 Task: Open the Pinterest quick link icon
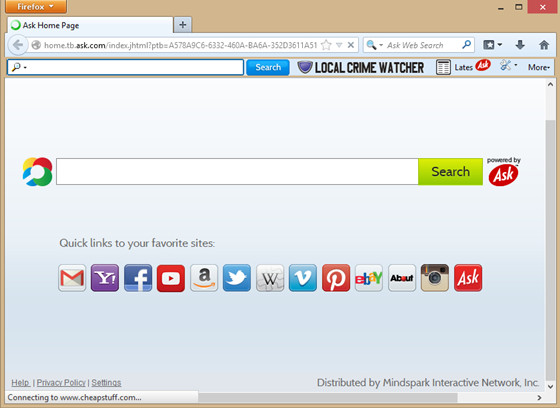pyautogui.click(x=336, y=278)
